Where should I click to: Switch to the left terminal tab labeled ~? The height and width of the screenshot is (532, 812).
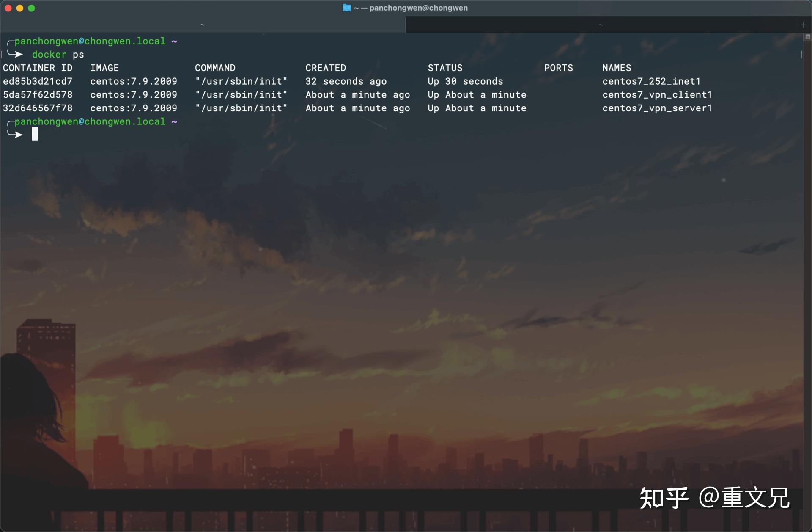tap(203, 25)
